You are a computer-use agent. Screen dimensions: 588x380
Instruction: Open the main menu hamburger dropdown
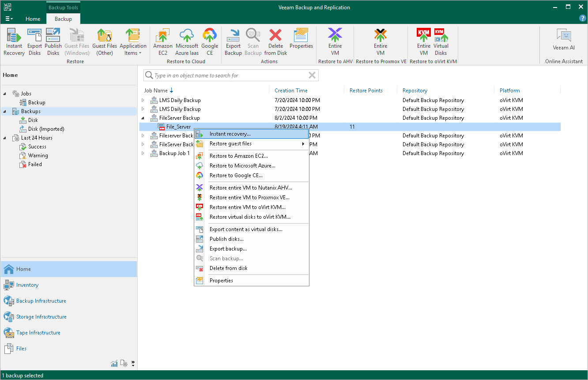pyautogui.click(x=9, y=19)
